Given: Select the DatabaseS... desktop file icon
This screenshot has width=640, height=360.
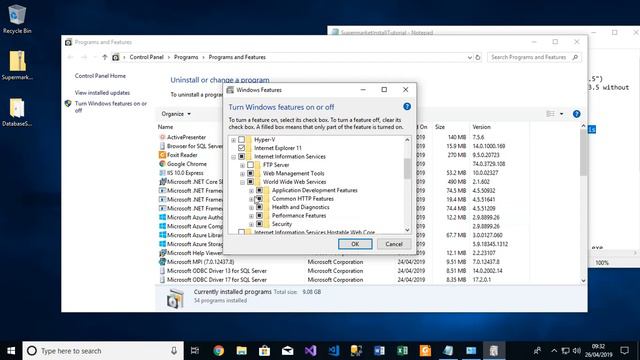Looking at the screenshot, I should [x=17, y=112].
